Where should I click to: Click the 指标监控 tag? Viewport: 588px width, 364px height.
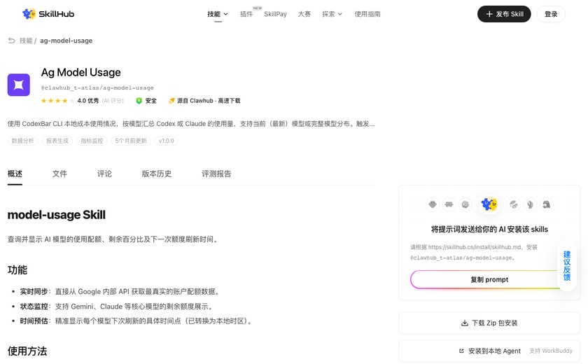point(92,141)
